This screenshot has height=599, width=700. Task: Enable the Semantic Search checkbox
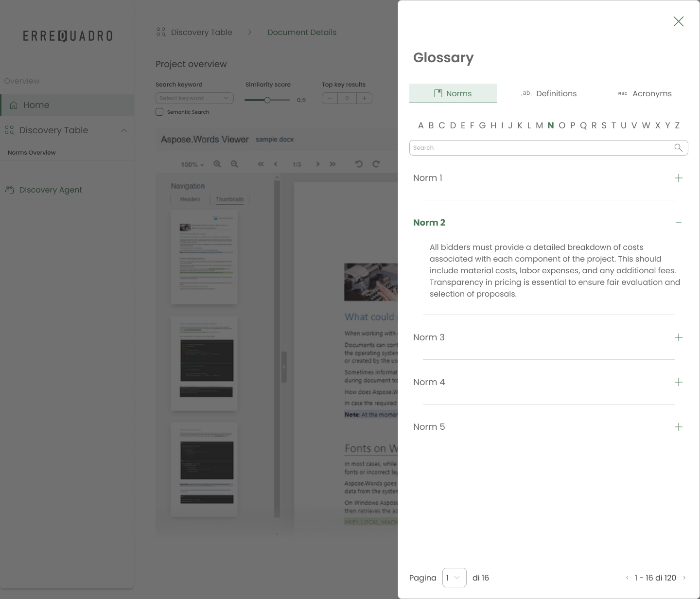tap(159, 112)
